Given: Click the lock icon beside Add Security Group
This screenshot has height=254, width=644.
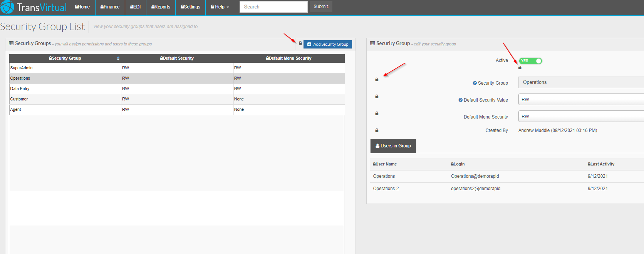Looking at the screenshot, I should [x=300, y=43].
